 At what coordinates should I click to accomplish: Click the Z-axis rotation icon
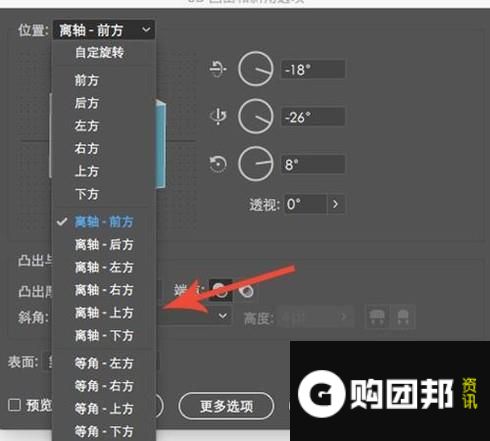[x=218, y=164]
